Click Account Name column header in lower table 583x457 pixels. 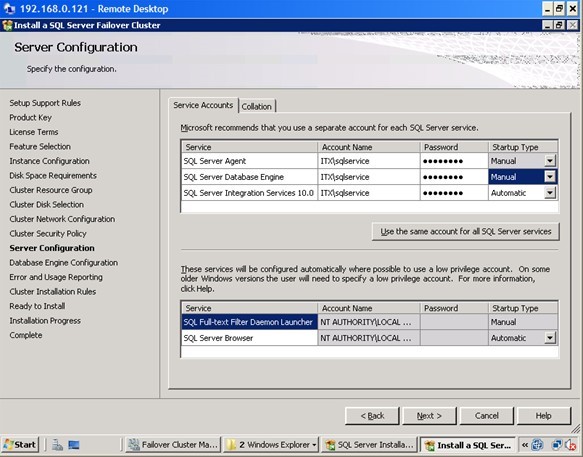click(369, 308)
